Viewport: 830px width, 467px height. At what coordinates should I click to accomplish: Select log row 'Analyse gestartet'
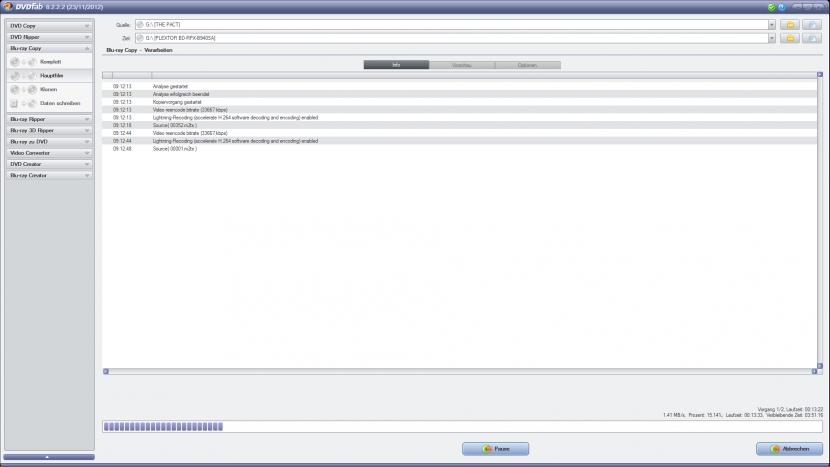point(459,86)
